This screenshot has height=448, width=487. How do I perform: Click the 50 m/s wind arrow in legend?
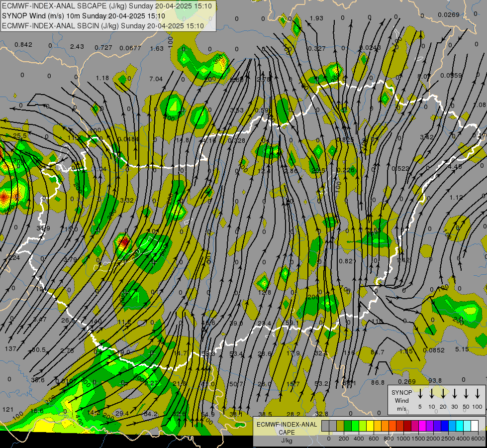[466, 394]
